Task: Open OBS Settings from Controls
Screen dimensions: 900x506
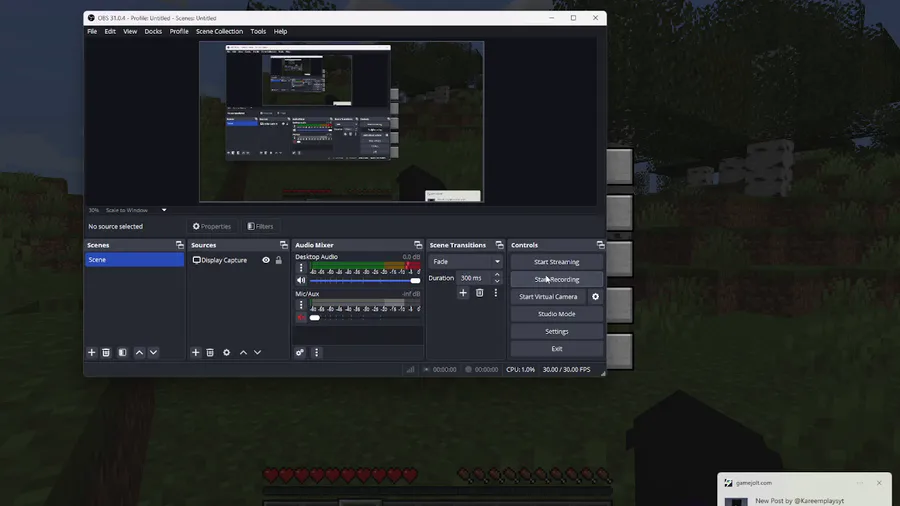Action: click(x=556, y=332)
